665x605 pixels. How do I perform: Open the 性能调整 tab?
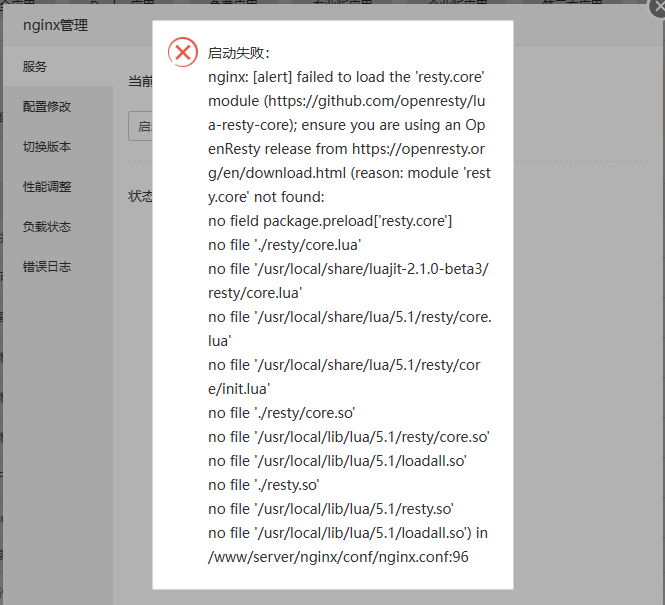point(58,187)
